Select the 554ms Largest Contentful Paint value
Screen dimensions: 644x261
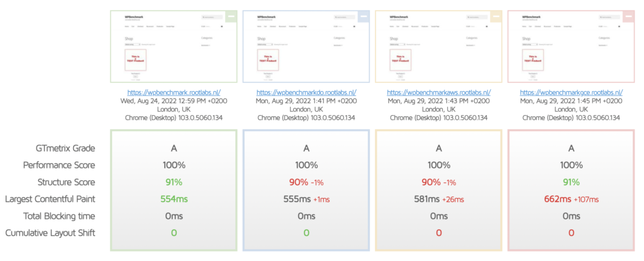(x=174, y=199)
